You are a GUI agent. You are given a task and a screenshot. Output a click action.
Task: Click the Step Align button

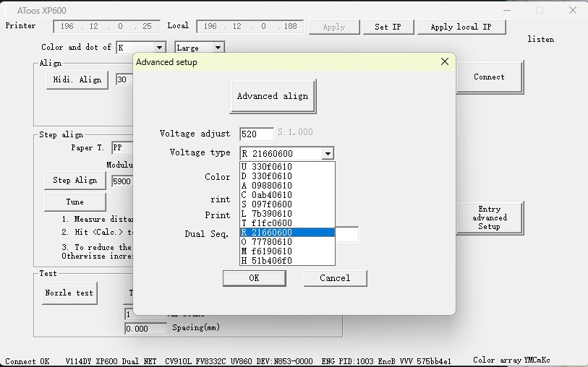75,181
